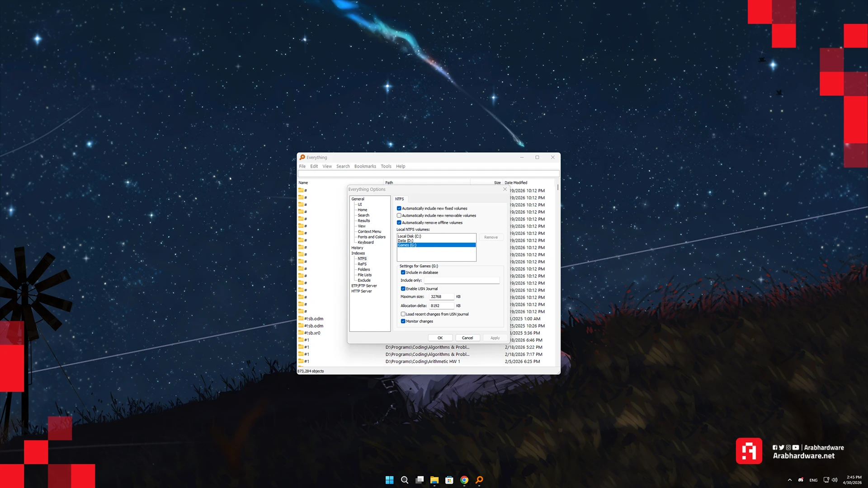Click the OK button
The image size is (868, 488).
click(x=440, y=338)
